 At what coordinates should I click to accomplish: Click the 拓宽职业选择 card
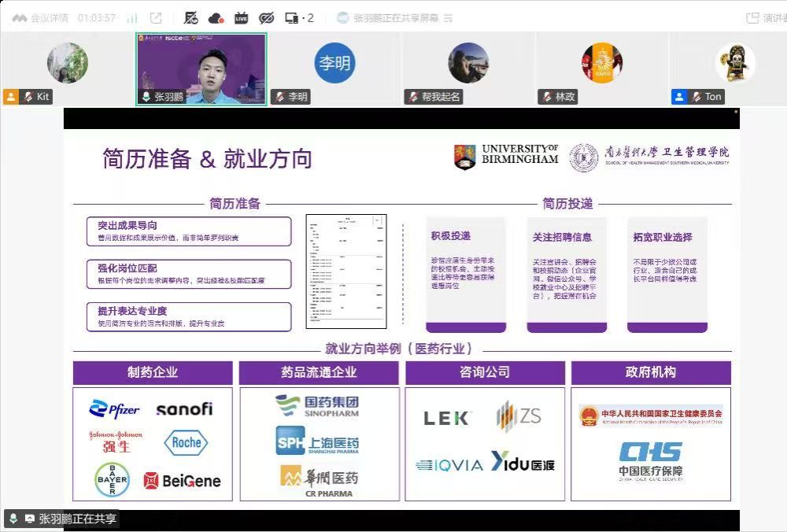667,275
